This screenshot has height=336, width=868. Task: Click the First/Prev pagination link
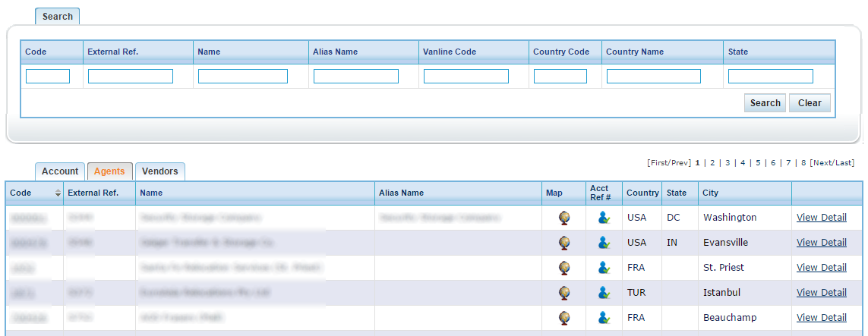click(669, 163)
